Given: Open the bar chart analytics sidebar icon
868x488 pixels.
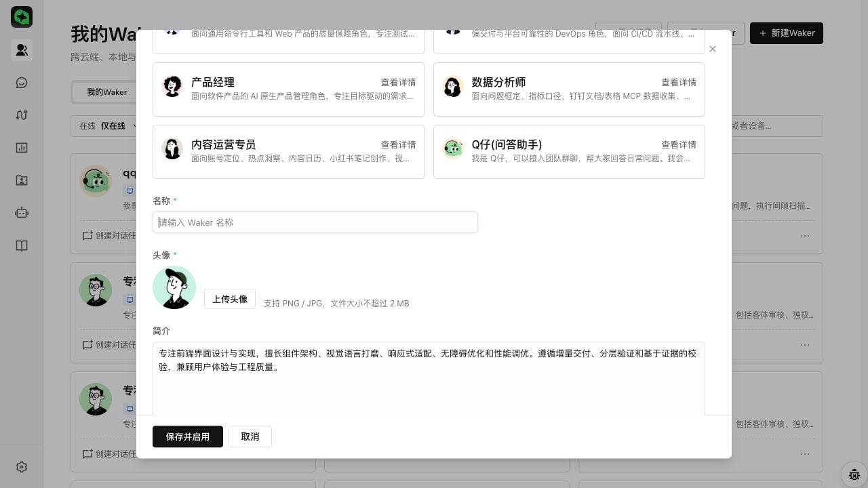Looking at the screenshot, I should pos(22,148).
